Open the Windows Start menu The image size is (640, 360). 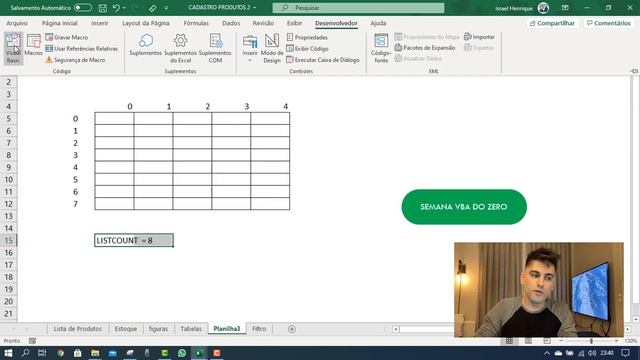tap(8, 353)
